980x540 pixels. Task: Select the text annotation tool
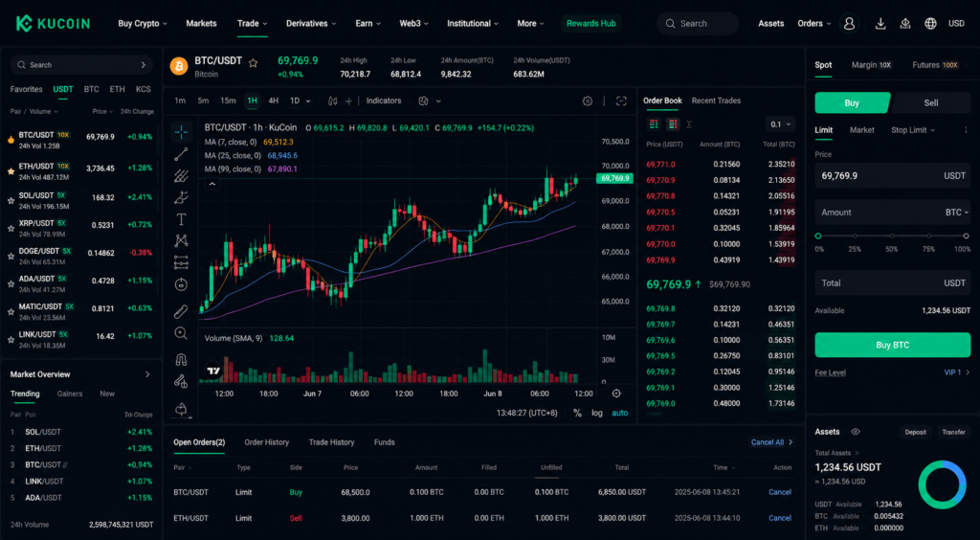181,219
